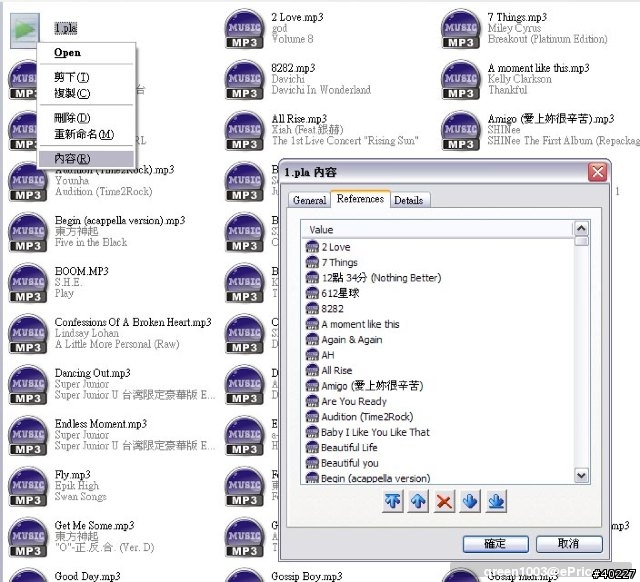Click icon beside 'Beautiful Life' in references list

tap(312, 447)
